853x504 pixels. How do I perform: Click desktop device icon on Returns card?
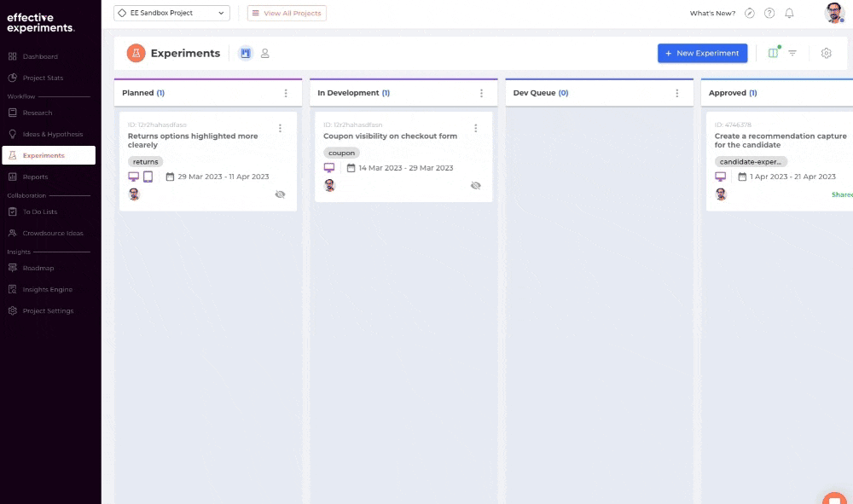[x=133, y=177]
